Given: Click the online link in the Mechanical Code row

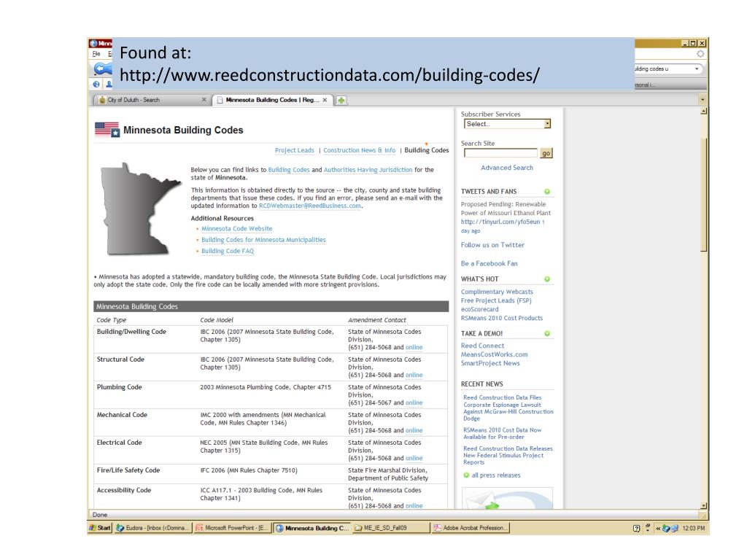Looking at the screenshot, I should coord(414,430).
